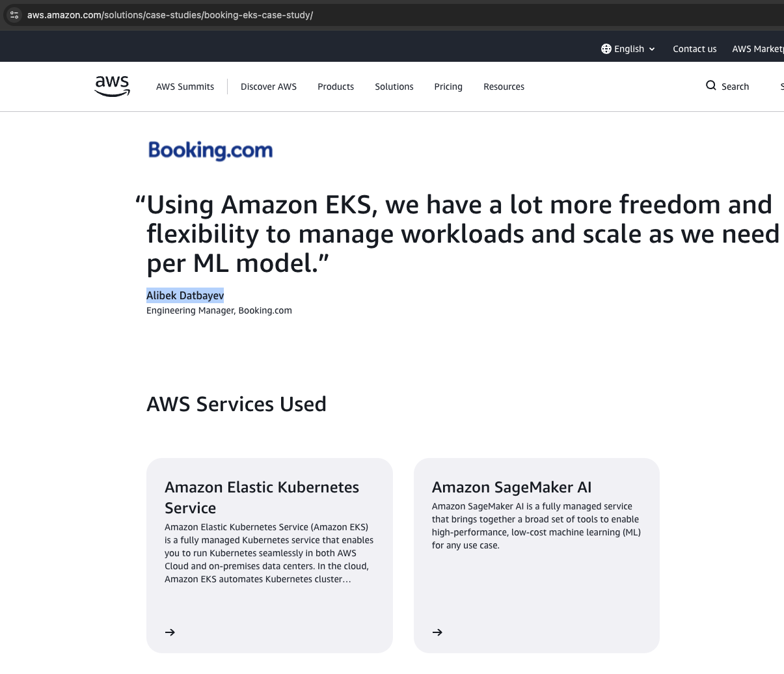784x674 pixels.
Task: Click the Amazon EKS description paragraph
Action: (x=269, y=553)
